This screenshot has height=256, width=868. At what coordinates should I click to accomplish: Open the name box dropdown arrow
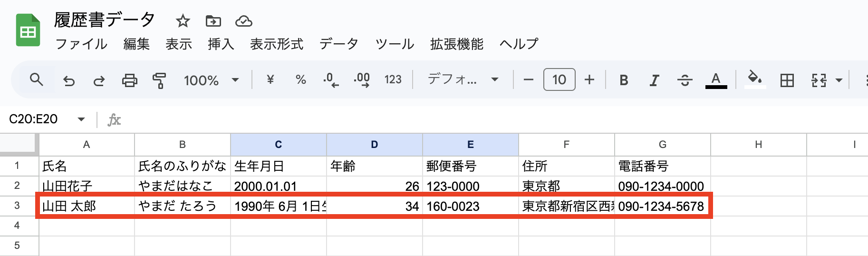coord(81,119)
